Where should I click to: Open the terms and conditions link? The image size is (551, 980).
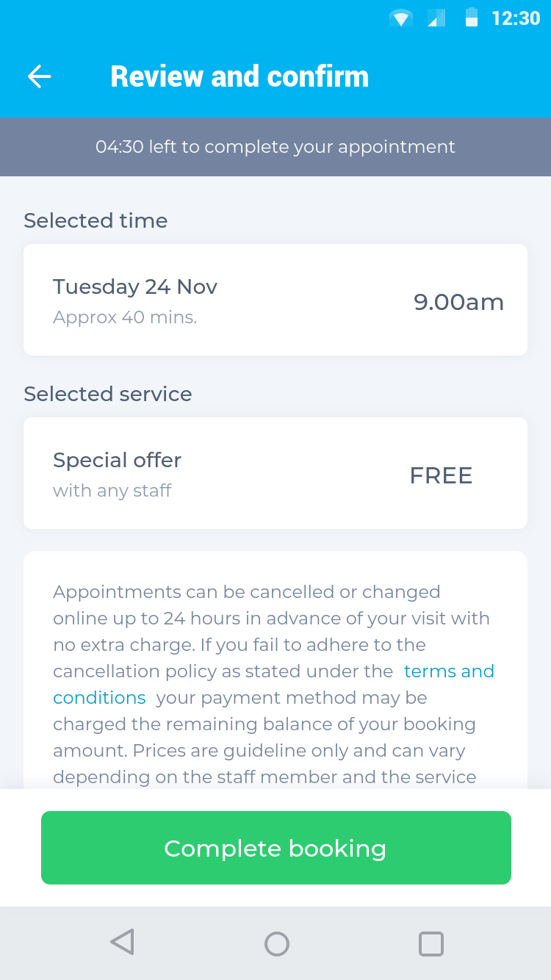[x=449, y=671]
